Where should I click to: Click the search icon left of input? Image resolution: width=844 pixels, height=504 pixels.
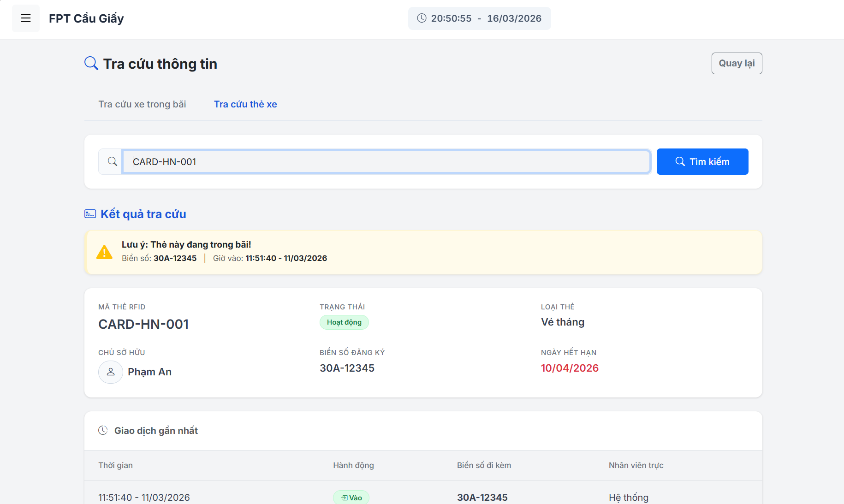pos(112,161)
